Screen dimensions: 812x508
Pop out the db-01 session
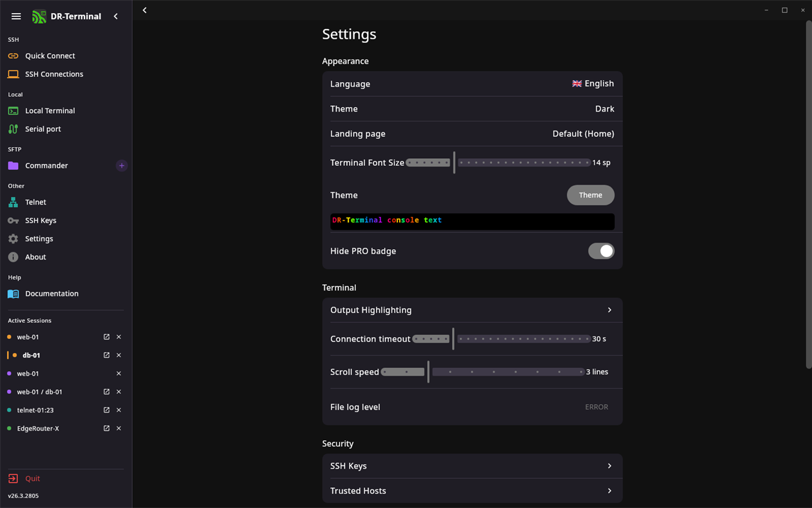tap(106, 355)
